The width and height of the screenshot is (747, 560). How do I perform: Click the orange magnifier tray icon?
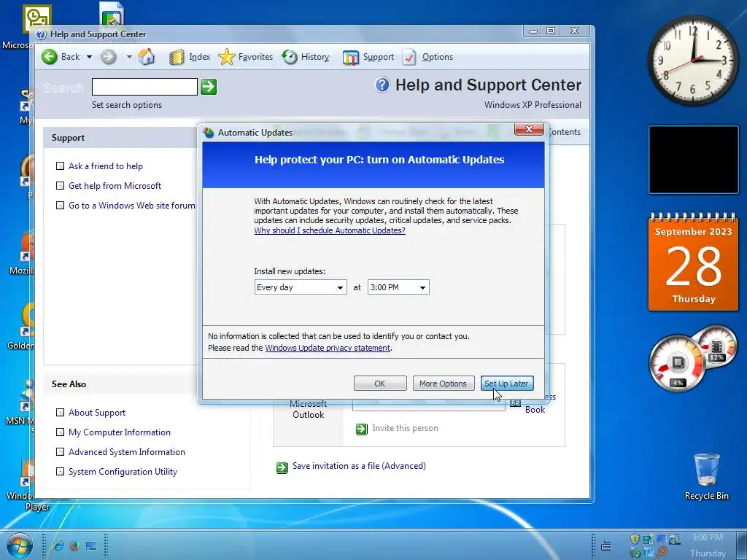pos(662,553)
